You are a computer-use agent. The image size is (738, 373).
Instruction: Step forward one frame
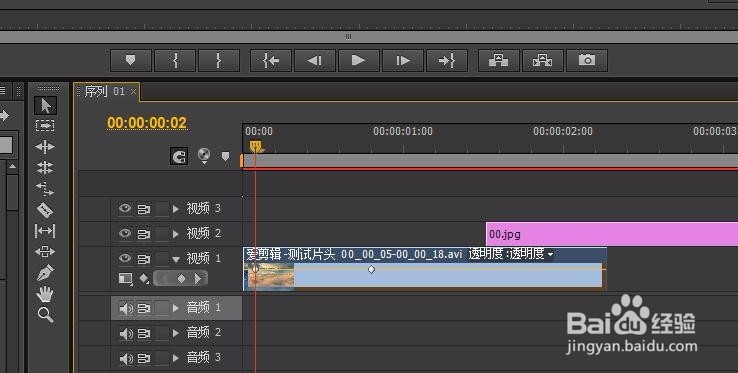pyautogui.click(x=403, y=60)
